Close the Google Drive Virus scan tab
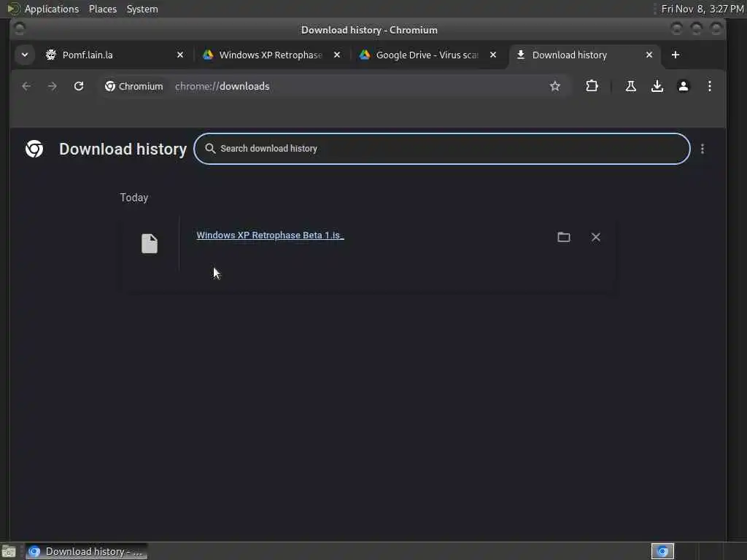The image size is (747, 560). [x=493, y=55]
